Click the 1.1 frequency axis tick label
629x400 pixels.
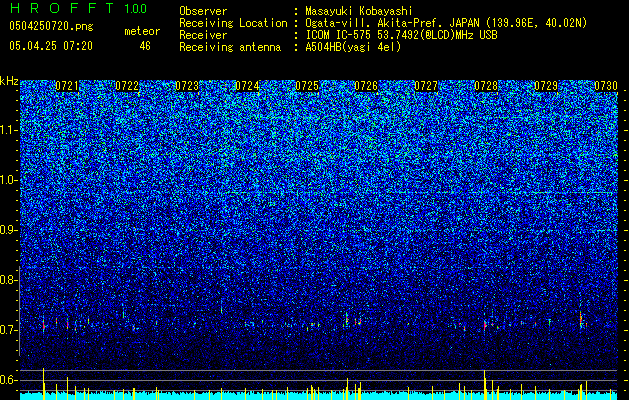(8, 130)
